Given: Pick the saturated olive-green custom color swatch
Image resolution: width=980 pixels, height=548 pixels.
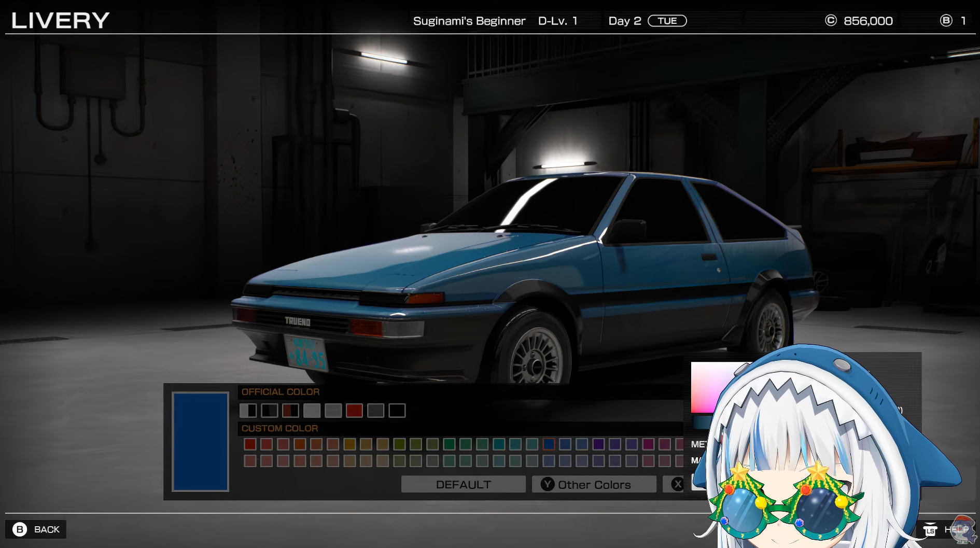Looking at the screenshot, I should 399,444.
